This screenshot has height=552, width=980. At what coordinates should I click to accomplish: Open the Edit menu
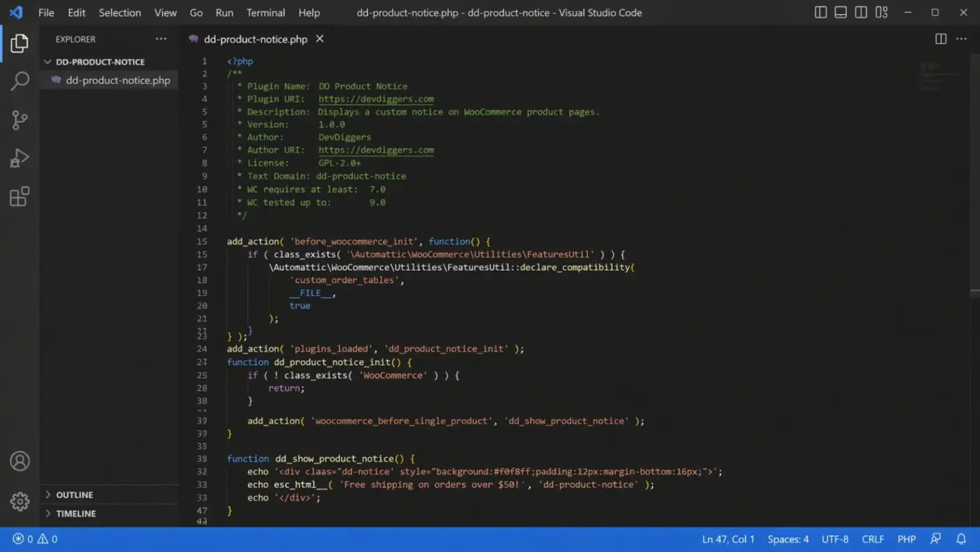(76, 13)
